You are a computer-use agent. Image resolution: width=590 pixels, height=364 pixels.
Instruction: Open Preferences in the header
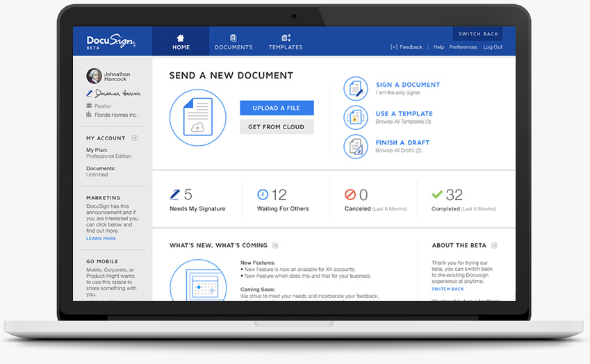[x=463, y=47]
